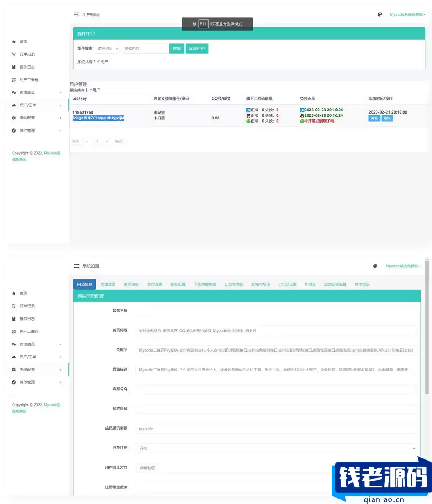432x504 pixels.
Task: Click the 系统配置 gear icon in upper sidebar
Action: coord(14,118)
